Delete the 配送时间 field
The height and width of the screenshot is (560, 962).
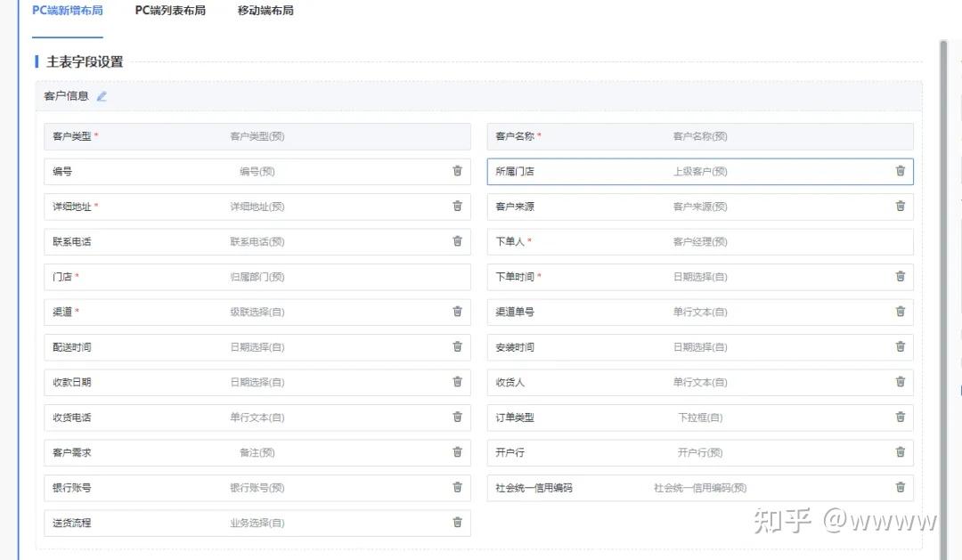(457, 346)
